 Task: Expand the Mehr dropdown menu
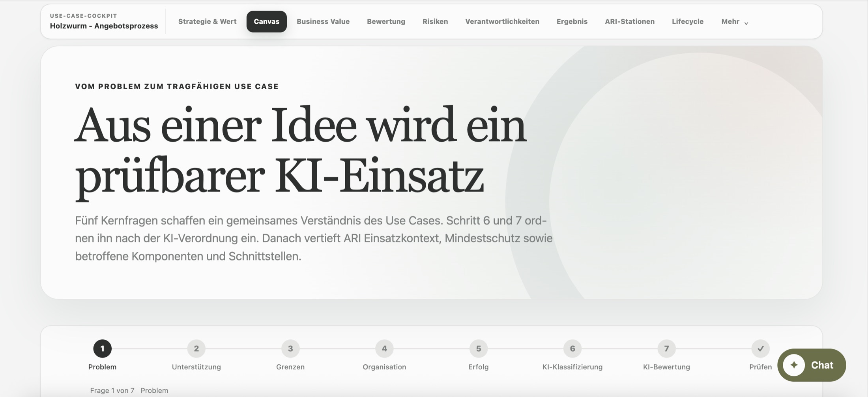[735, 21]
